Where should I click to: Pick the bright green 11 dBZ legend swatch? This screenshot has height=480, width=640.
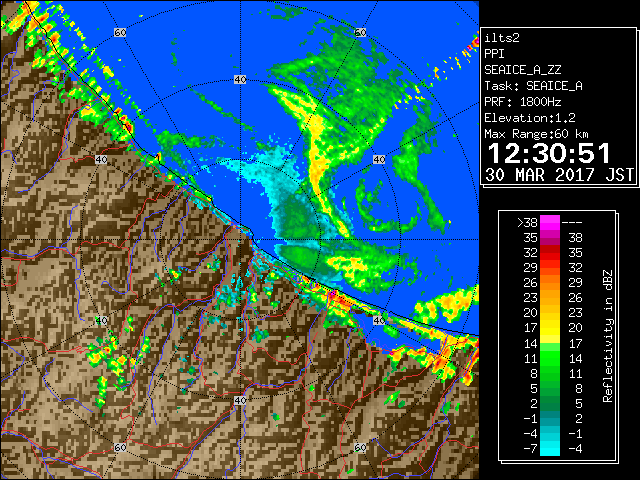[550, 358]
